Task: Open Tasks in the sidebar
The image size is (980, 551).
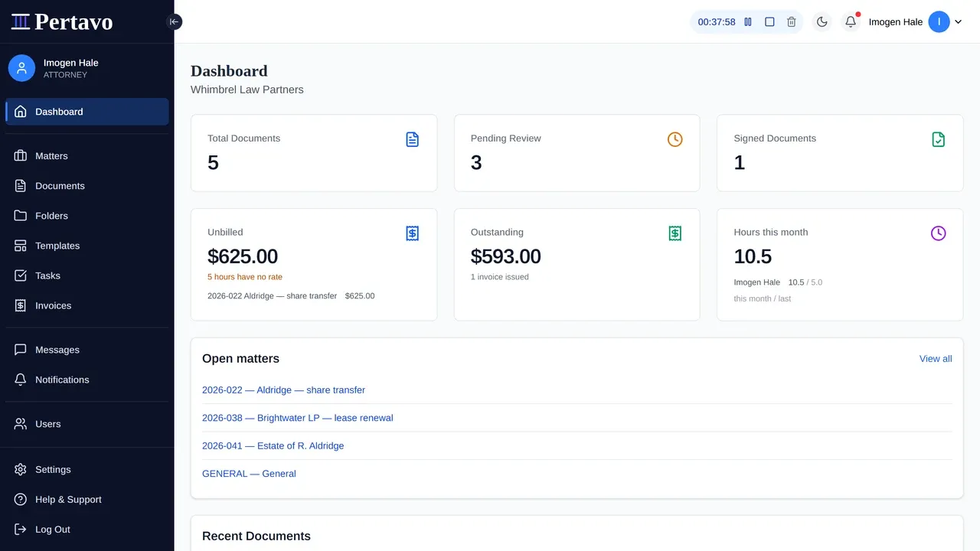Action: point(87,275)
